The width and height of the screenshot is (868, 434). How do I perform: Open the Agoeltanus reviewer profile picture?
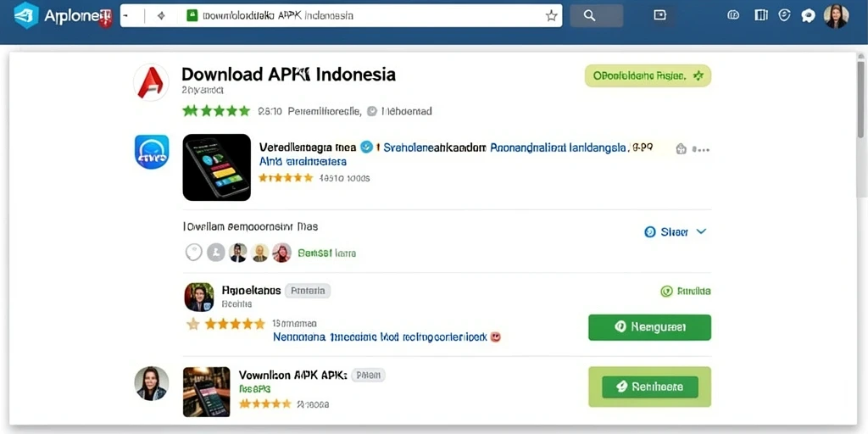[x=199, y=298]
